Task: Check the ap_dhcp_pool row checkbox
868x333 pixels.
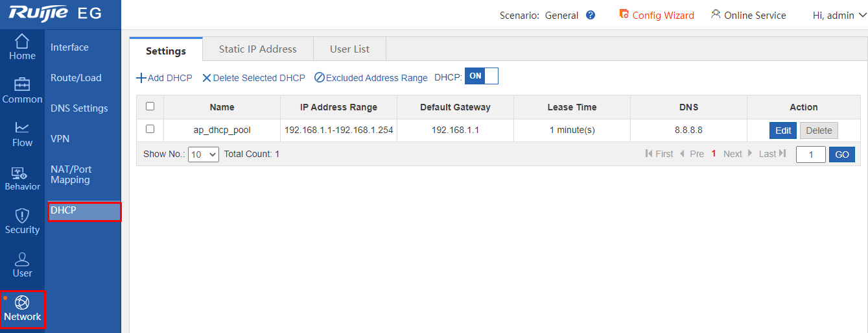Action: (x=150, y=129)
